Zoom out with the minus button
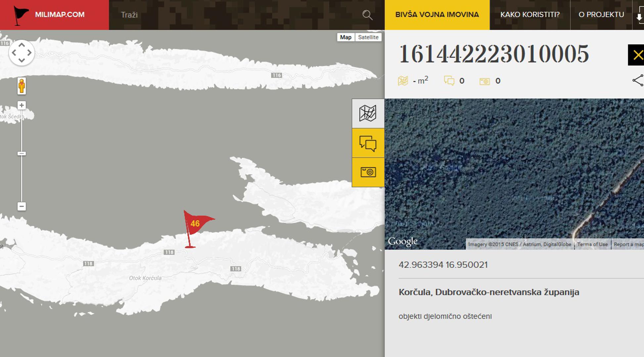Image resolution: width=644 pixels, height=357 pixels. pyautogui.click(x=22, y=207)
